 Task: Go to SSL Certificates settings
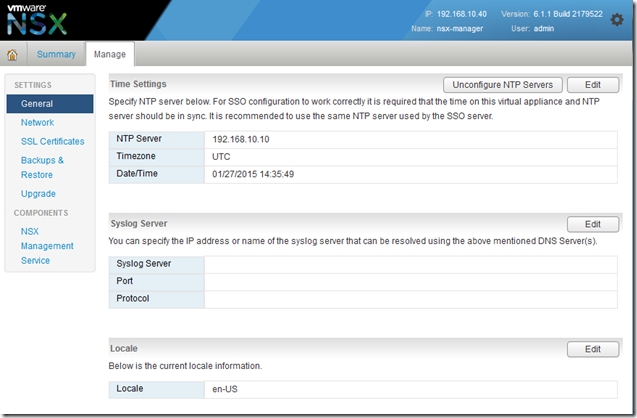point(52,141)
